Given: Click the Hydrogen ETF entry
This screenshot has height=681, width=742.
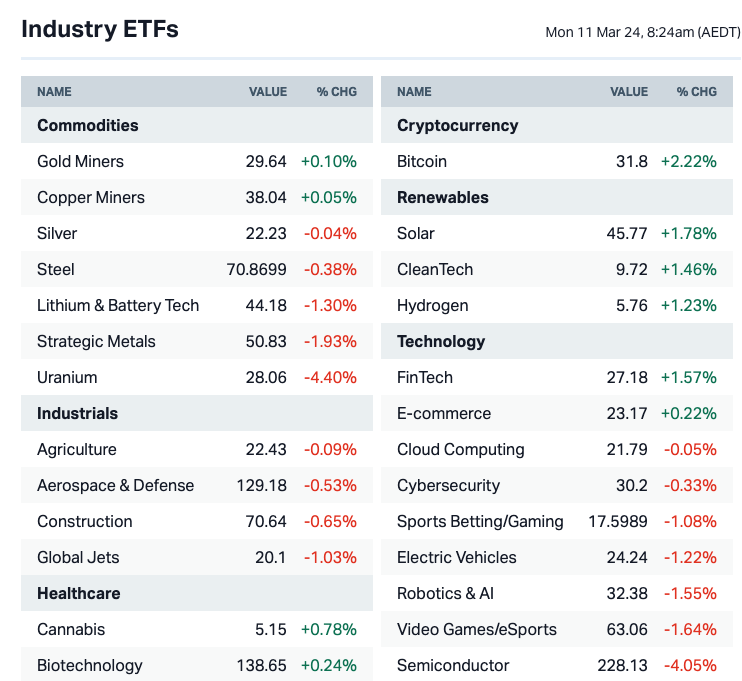Looking at the screenshot, I should [x=432, y=305].
